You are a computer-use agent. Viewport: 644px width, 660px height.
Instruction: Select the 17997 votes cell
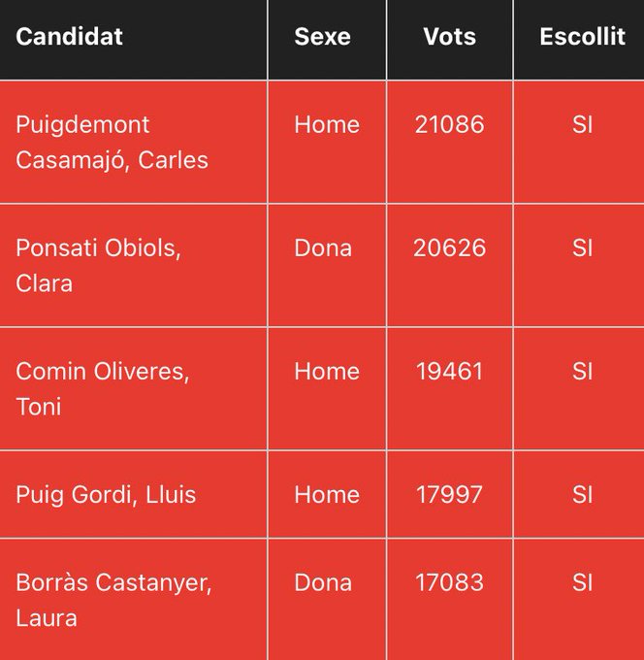[450, 494]
